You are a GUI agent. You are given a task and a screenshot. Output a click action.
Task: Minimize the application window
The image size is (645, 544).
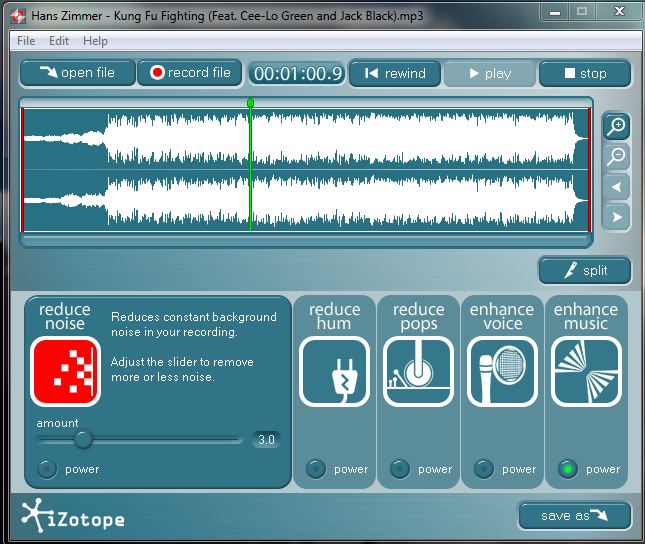[x=555, y=12]
